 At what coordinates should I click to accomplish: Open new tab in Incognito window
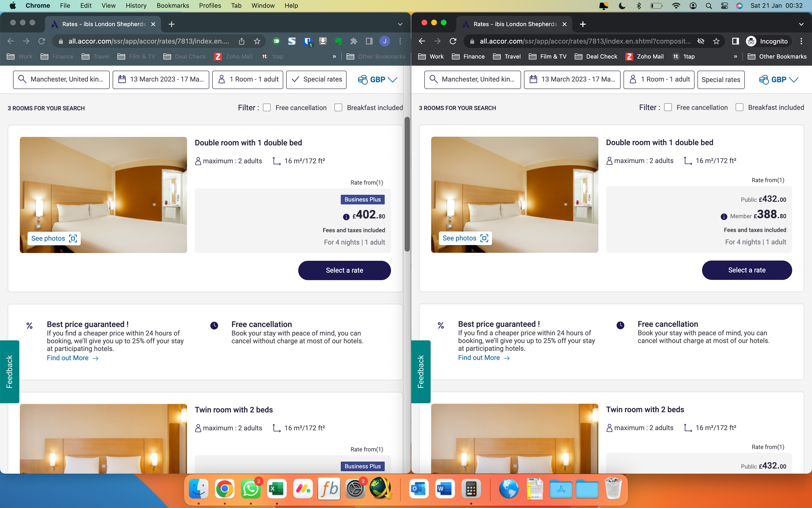pos(583,24)
